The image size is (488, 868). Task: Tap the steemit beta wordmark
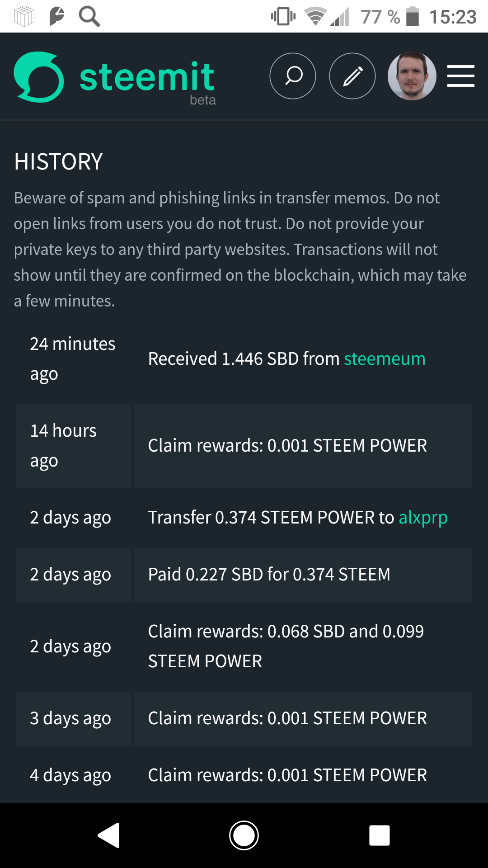tap(147, 79)
